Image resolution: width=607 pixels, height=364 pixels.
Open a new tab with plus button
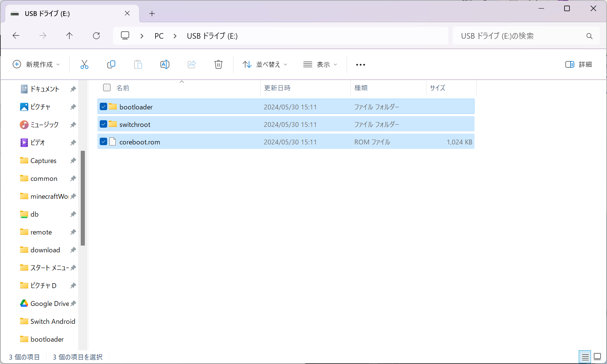152,13
